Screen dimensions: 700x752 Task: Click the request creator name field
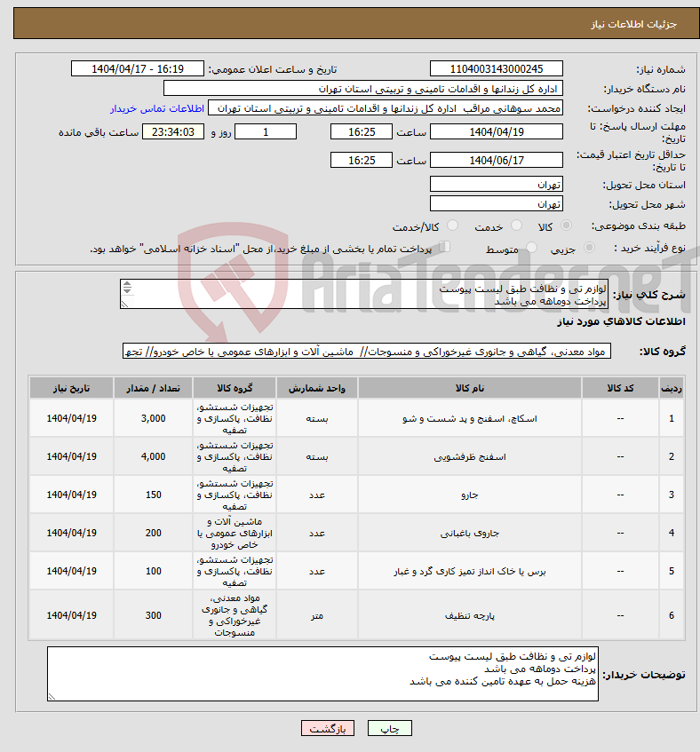coord(386,108)
